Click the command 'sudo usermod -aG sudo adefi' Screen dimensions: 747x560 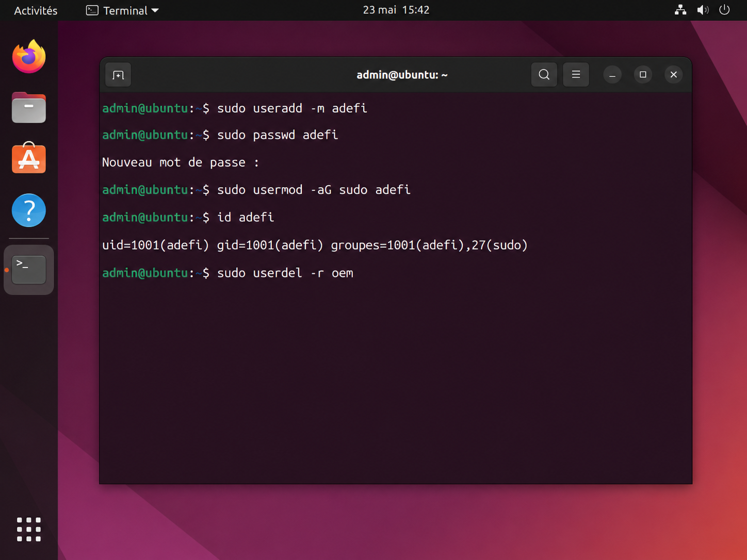(x=314, y=190)
